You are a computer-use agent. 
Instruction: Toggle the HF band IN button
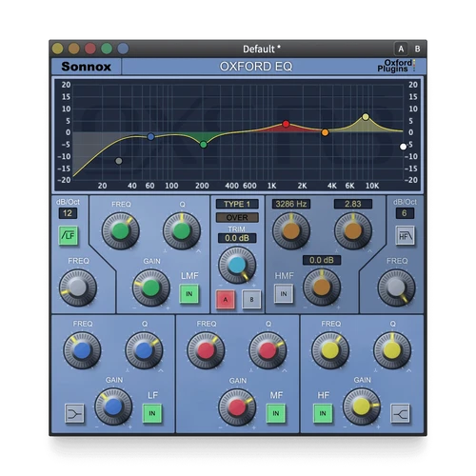click(323, 413)
